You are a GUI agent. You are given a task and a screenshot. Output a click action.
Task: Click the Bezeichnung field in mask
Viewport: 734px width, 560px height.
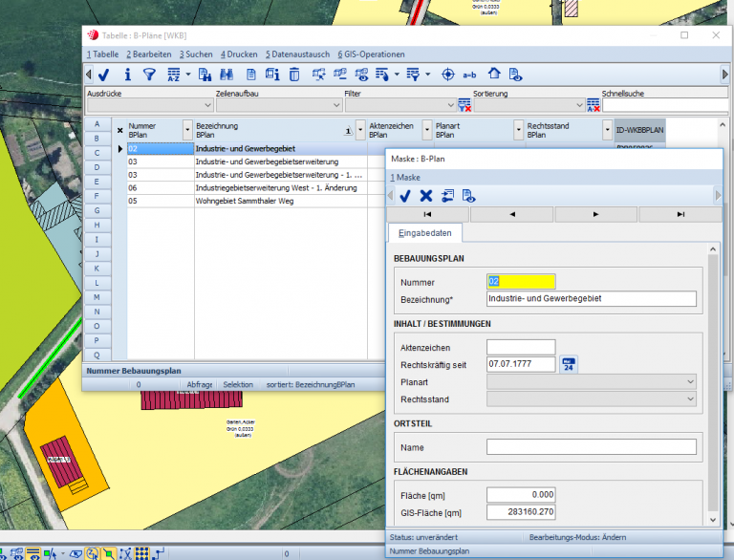coord(592,299)
